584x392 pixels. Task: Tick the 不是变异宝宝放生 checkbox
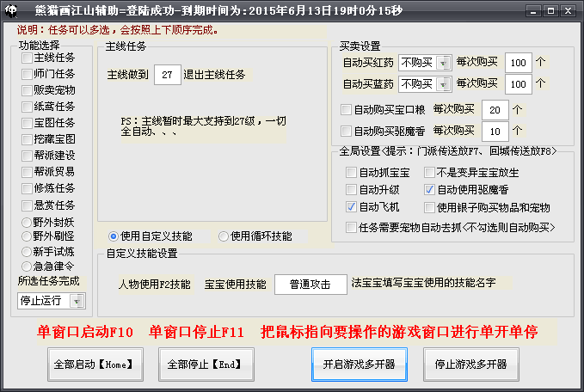(x=429, y=173)
